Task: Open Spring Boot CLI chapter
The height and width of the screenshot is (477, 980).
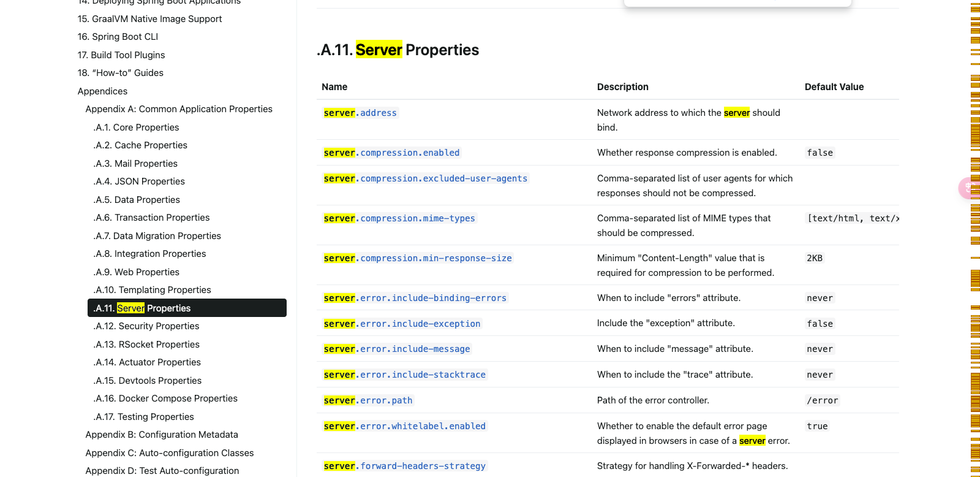Action: [118, 37]
